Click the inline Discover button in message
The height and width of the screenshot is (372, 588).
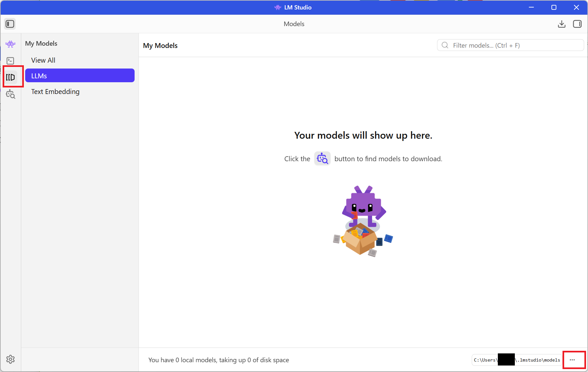click(x=322, y=159)
